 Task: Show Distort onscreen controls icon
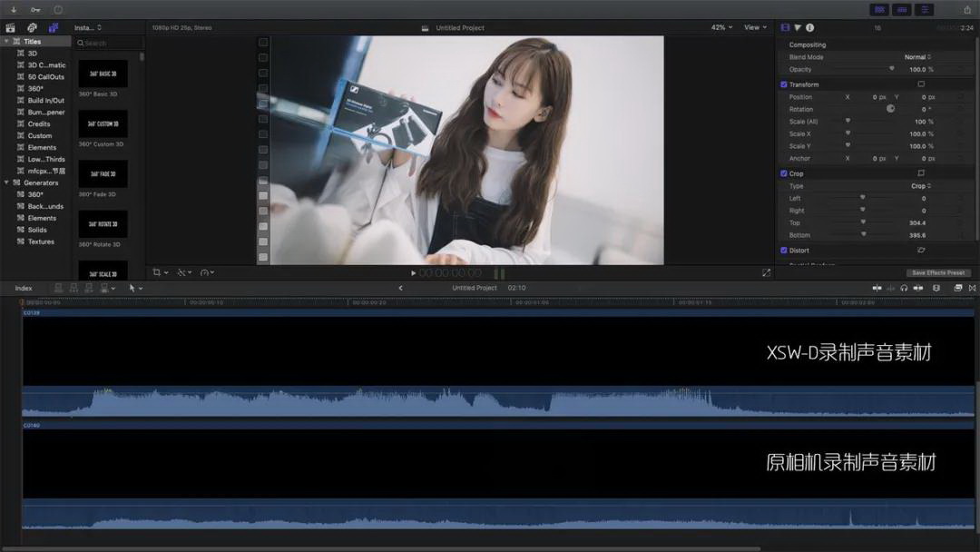click(921, 250)
